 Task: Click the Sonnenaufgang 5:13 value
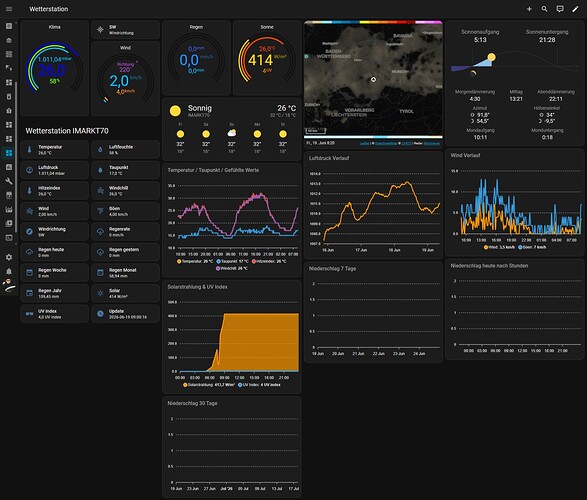[480, 40]
